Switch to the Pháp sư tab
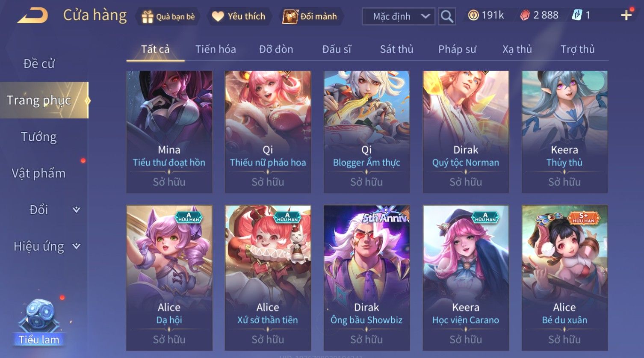Image resolution: width=644 pixels, height=358 pixels. (457, 49)
